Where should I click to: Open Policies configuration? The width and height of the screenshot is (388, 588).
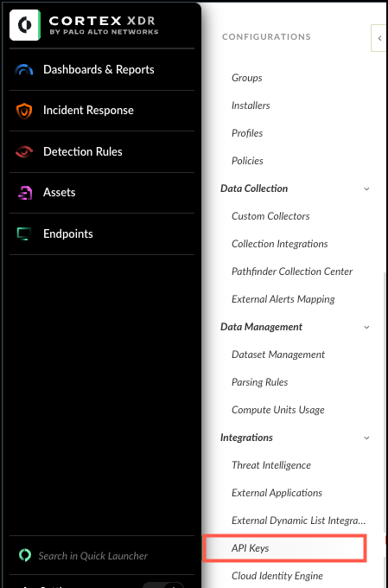(x=247, y=161)
